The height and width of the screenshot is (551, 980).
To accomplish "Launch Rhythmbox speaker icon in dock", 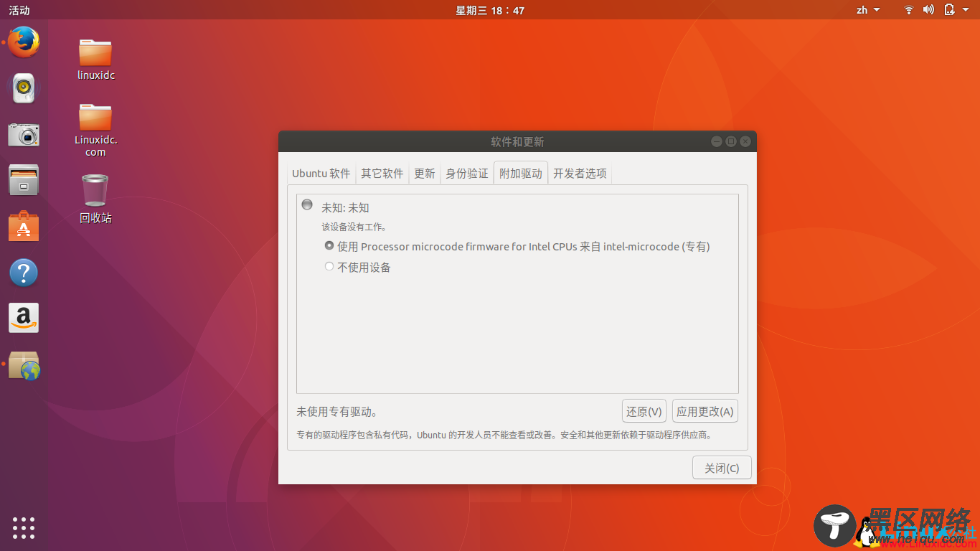I will (x=24, y=88).
